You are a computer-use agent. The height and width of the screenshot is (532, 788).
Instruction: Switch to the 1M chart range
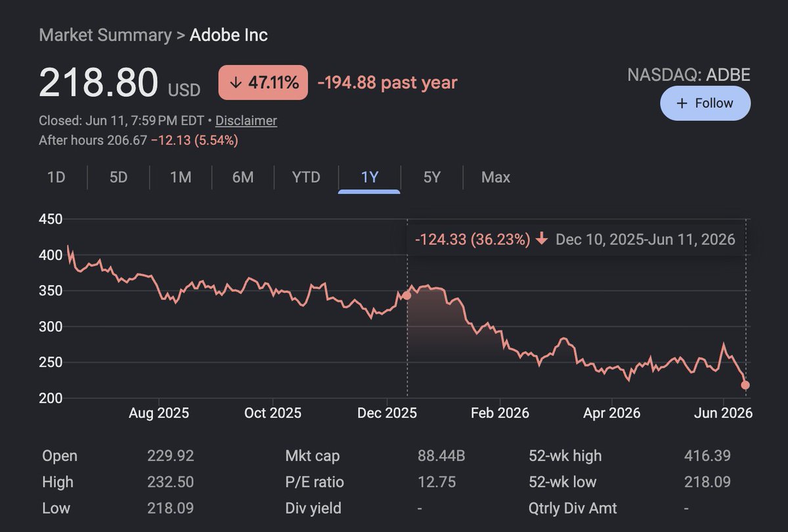(181, 177)
